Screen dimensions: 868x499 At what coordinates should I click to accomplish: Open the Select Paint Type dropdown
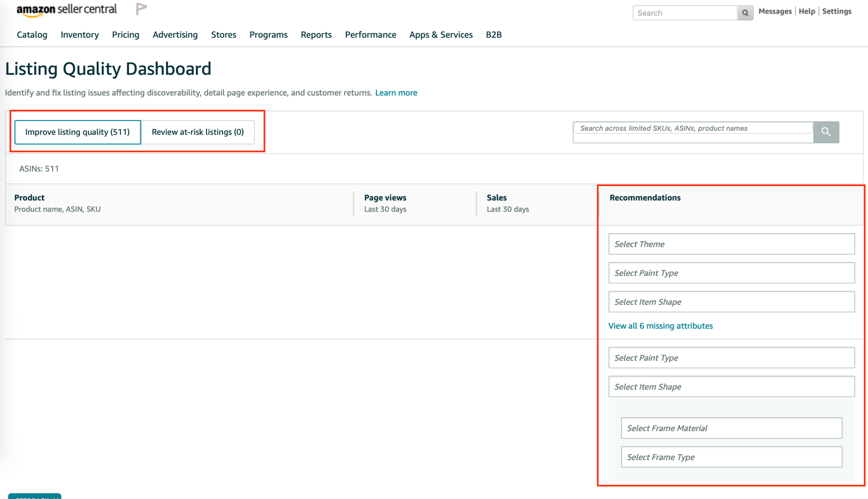pyautogui.click(x=731, y=273)
